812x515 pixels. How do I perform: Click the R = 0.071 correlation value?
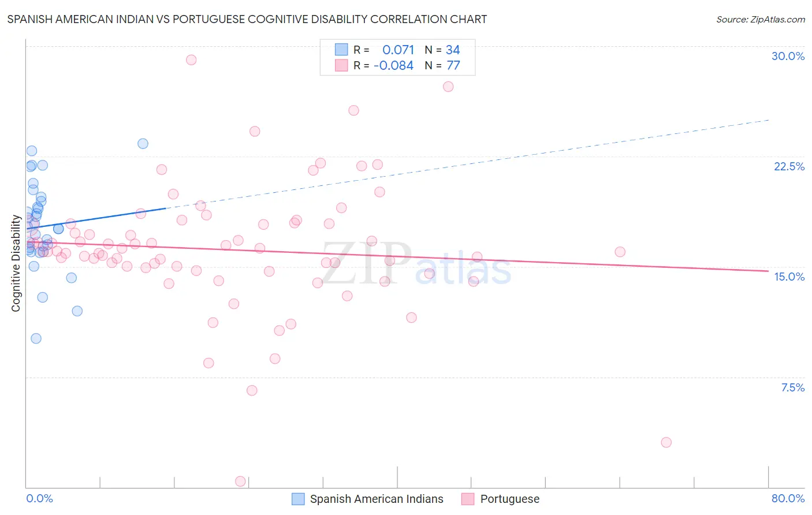pos(384,50)
